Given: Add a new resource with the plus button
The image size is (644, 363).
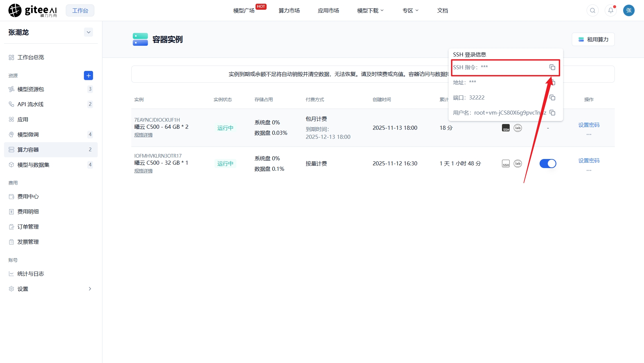Looking at the screenshot, I should (88, 76).
